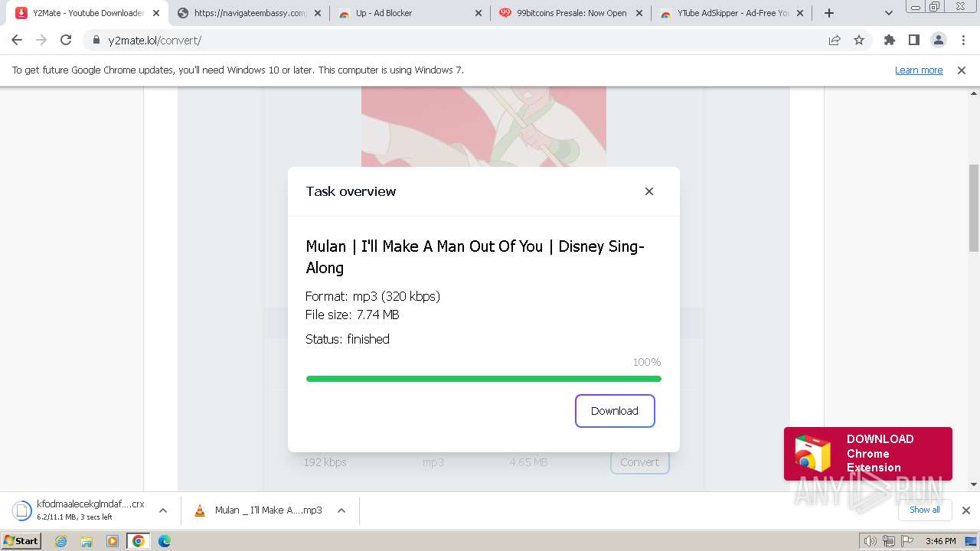This screenshot has width=980, height=551.
Task: Close the downloads bar
Action: point(966,510)
